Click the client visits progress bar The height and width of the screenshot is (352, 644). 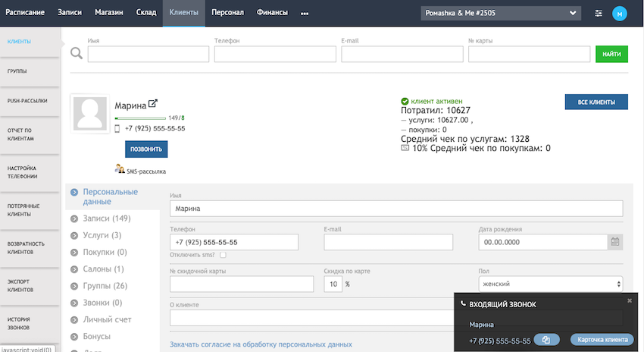click(140, 118)
